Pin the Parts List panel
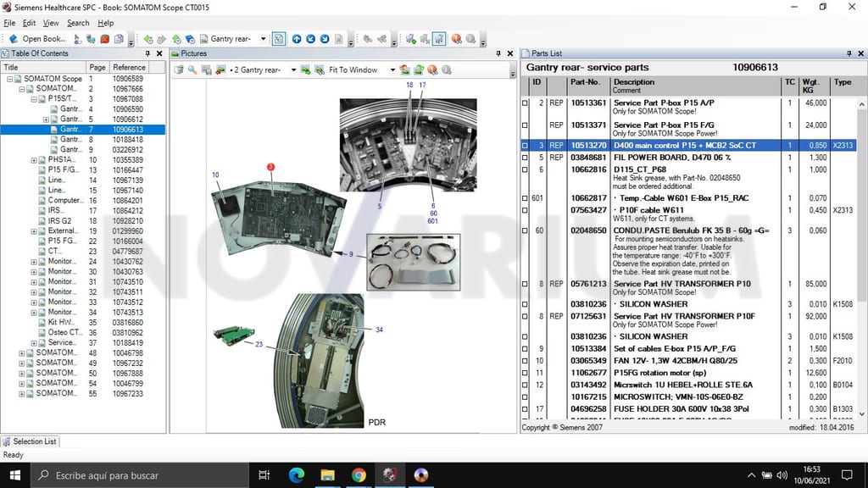Screen dimensions: 868x488 pyautogui.click(x=849, y=53)
